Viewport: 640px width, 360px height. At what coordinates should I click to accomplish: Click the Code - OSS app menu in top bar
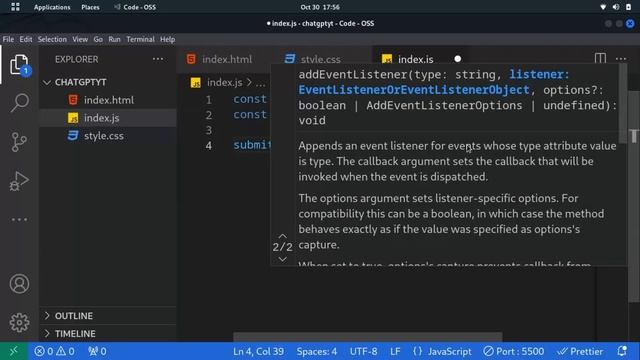tap(135, 7)
